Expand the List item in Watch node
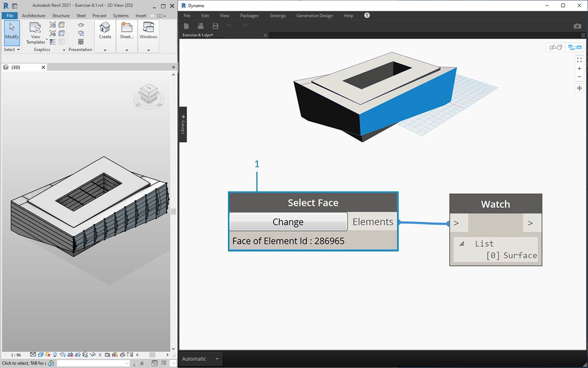 (462, 244)
